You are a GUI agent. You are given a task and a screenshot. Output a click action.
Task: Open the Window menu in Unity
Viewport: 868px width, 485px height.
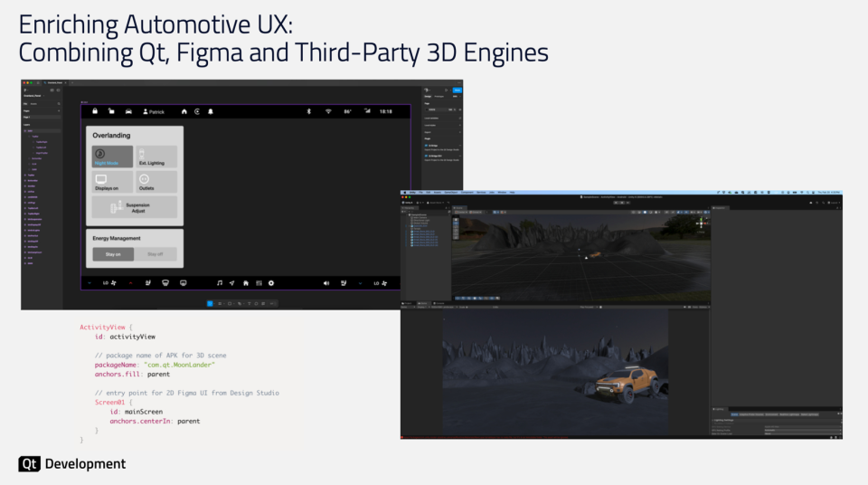(502, 193)
